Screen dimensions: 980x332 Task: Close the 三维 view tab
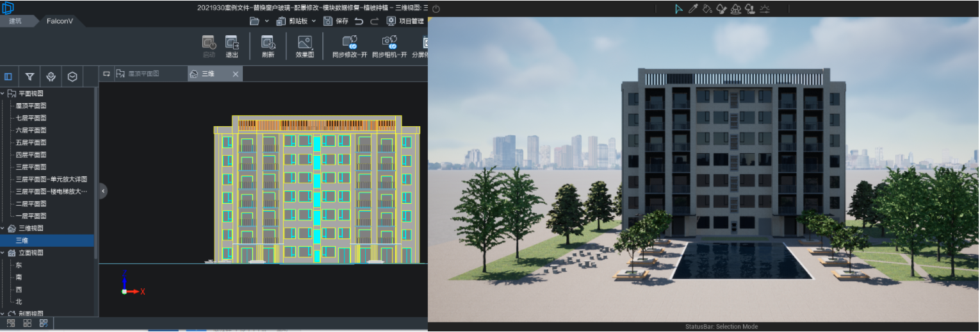click(235, 74)
